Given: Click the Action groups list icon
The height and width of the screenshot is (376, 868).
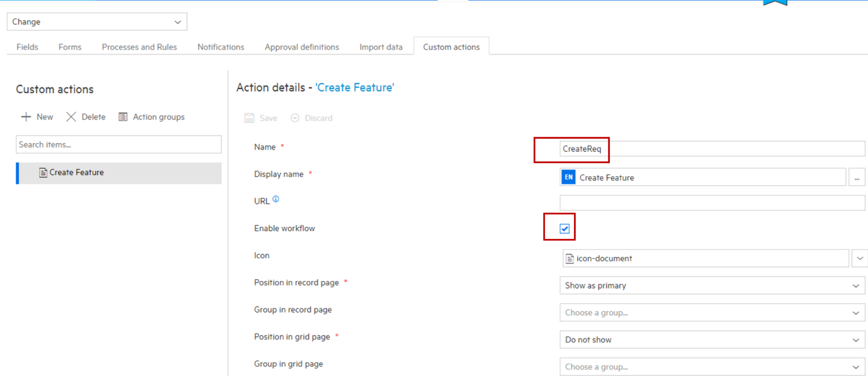Looking at the screenshot, I should click(123, 117).
